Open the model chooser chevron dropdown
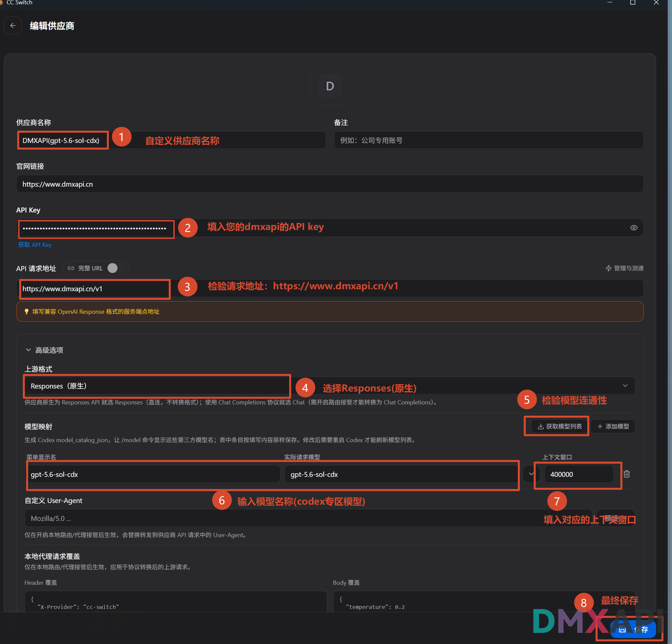This screenshot has width=672, height=644. (531, 474)
